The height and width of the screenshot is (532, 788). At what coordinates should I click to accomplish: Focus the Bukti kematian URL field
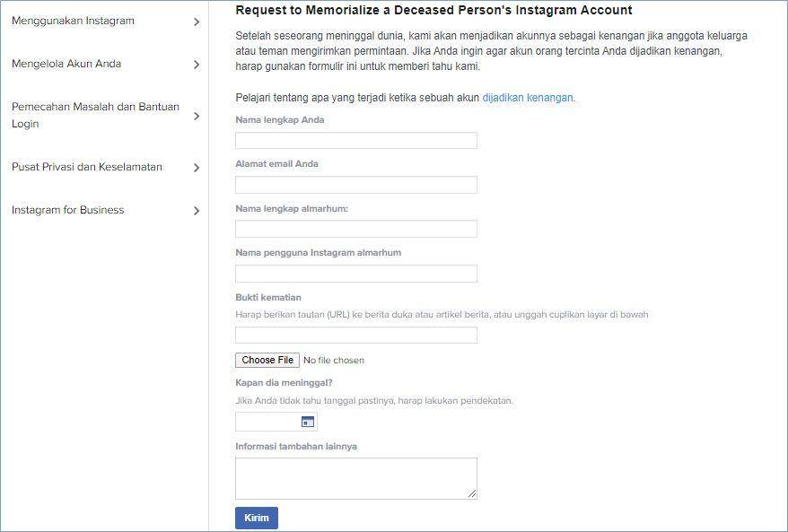pyautogui.click(x=356, y=335)
